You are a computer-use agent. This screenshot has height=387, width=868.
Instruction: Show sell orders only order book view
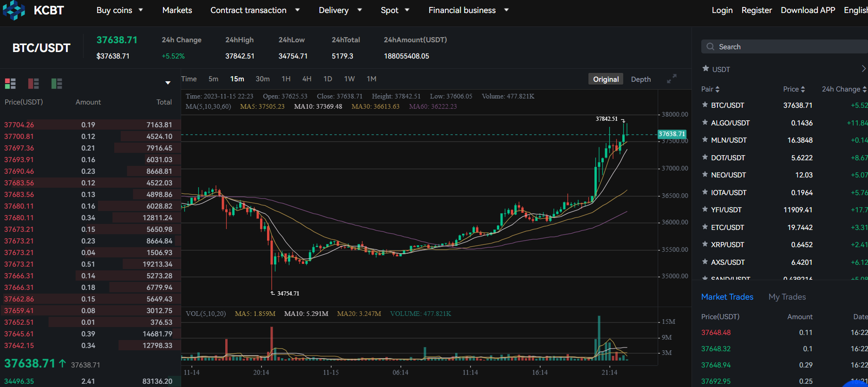pyautogui.click(x=33, y=84)
